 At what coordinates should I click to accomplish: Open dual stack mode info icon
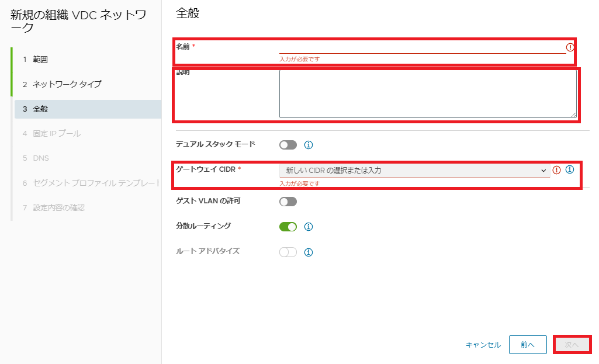tap(309, 145)
